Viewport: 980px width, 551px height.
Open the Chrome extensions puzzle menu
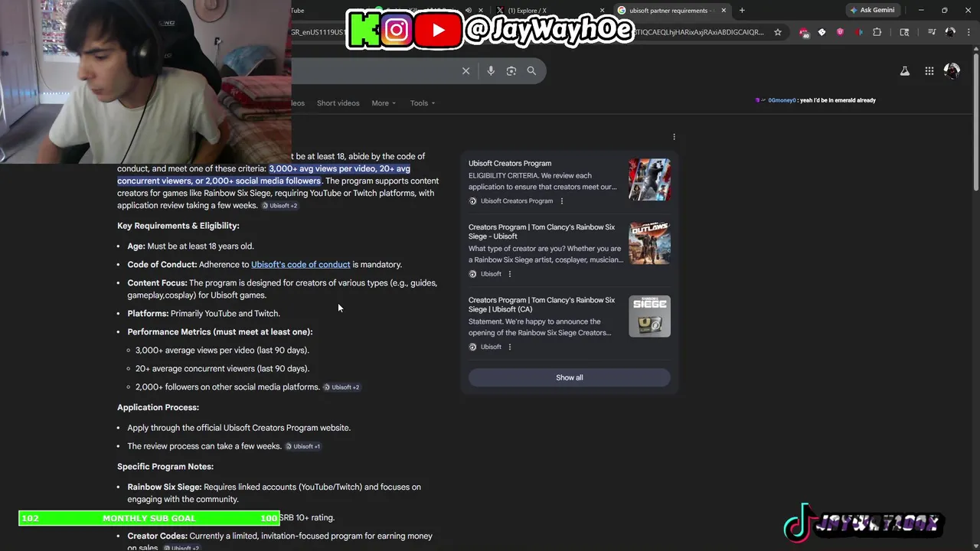click(877, 32)
